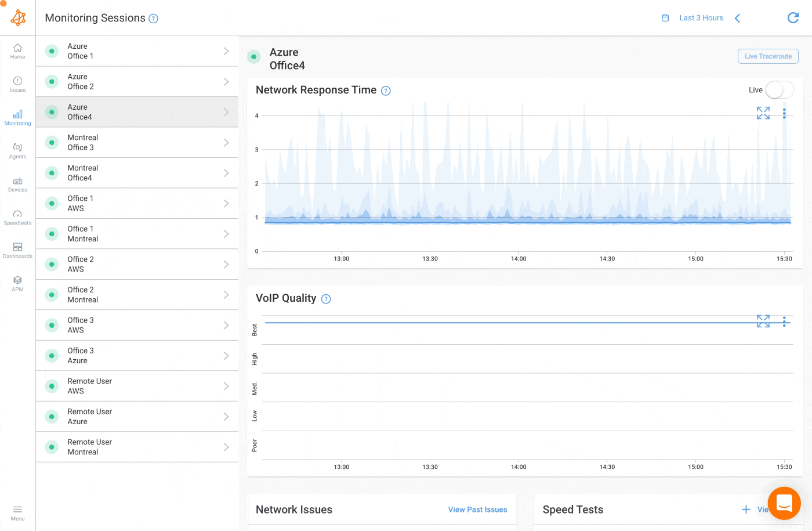Select Office 3 Azure session
Image resolution: width=812 pixels, height=531 pixels.
(137, 356)
